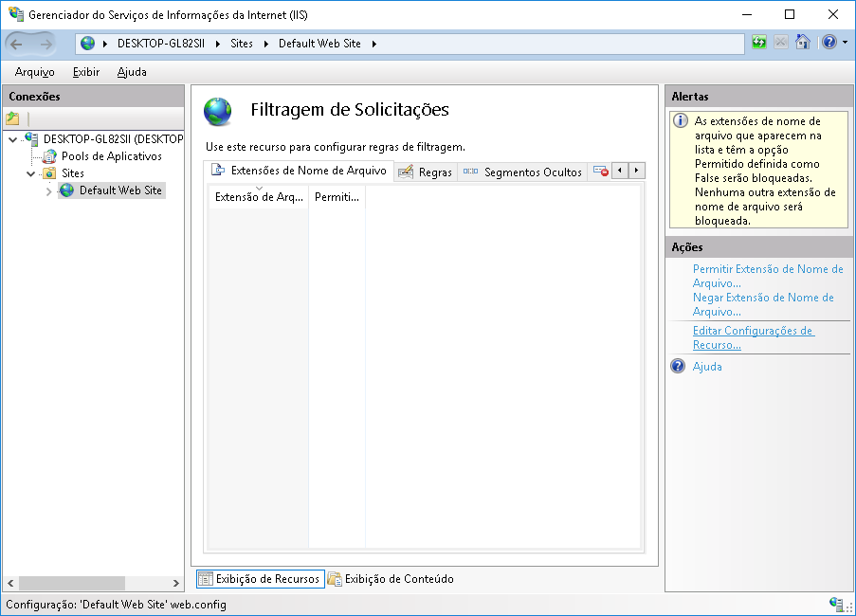Click the Default Web Site globe icon in the tree

coord(66,190)
